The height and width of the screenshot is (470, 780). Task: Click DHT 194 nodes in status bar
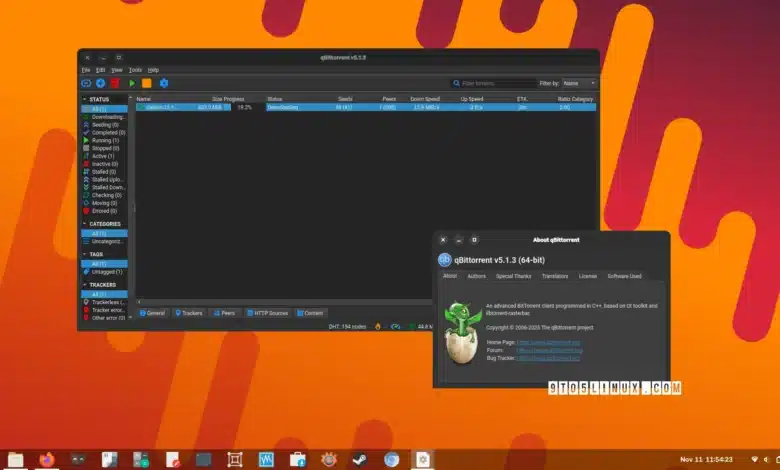(347, 327)
